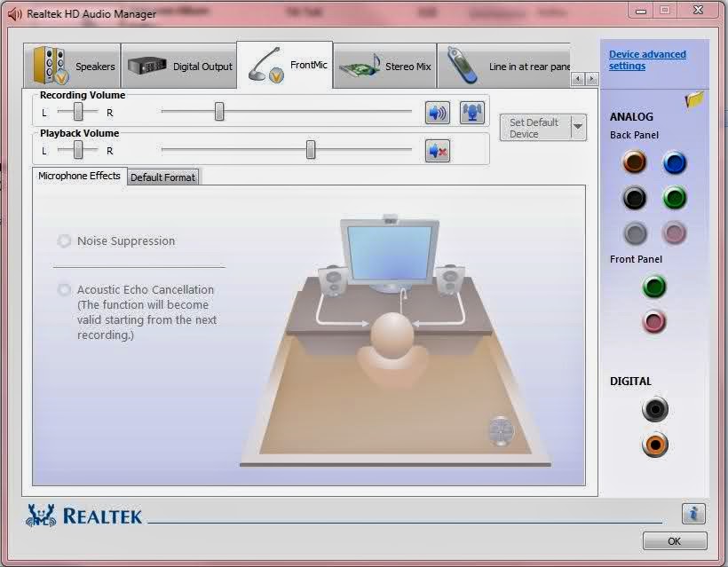Click the green Back Panel jack
This screenshot has height=567, width=728.
(675, 198)
